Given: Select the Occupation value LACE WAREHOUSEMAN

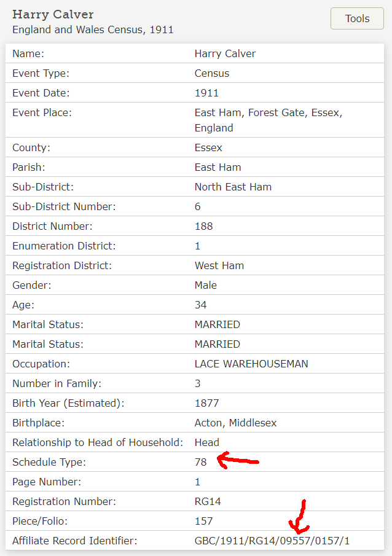Looking at the screenshot, I should point(251,364).
